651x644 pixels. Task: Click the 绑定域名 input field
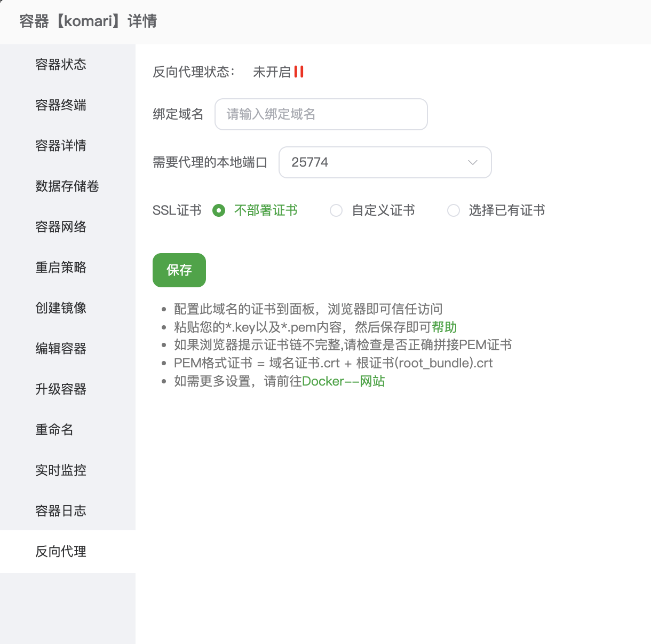[321, 114]
